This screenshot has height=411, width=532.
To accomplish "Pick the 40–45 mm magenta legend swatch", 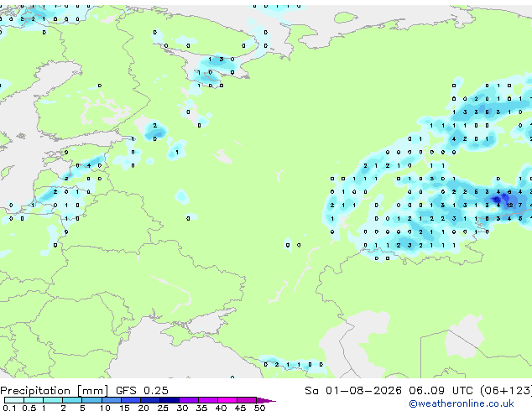I will pos(227,400).
